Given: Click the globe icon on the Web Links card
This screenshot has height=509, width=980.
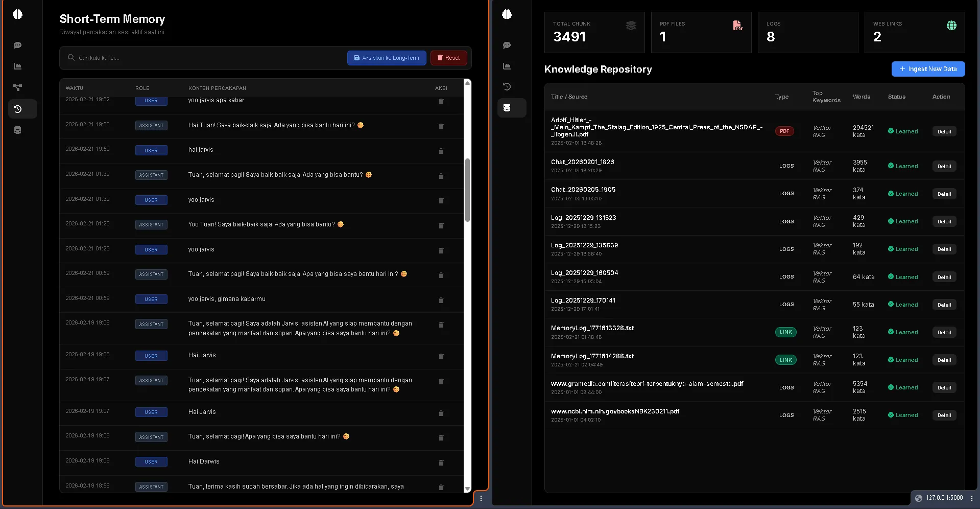Looking at the screenshot, I should coord(951,25).
